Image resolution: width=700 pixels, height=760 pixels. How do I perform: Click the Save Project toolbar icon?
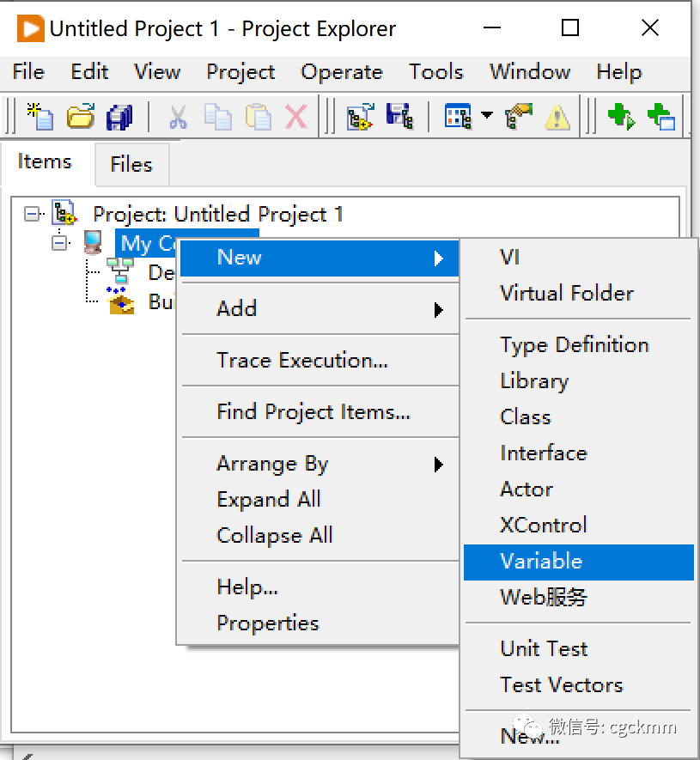click(x=399, y=116)
